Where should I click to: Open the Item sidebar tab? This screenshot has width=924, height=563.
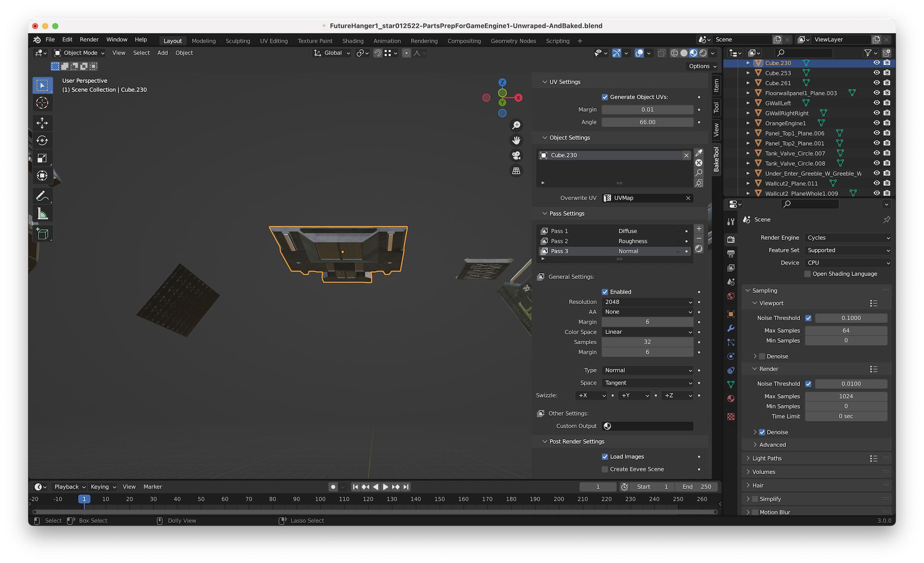coord(716,85)
